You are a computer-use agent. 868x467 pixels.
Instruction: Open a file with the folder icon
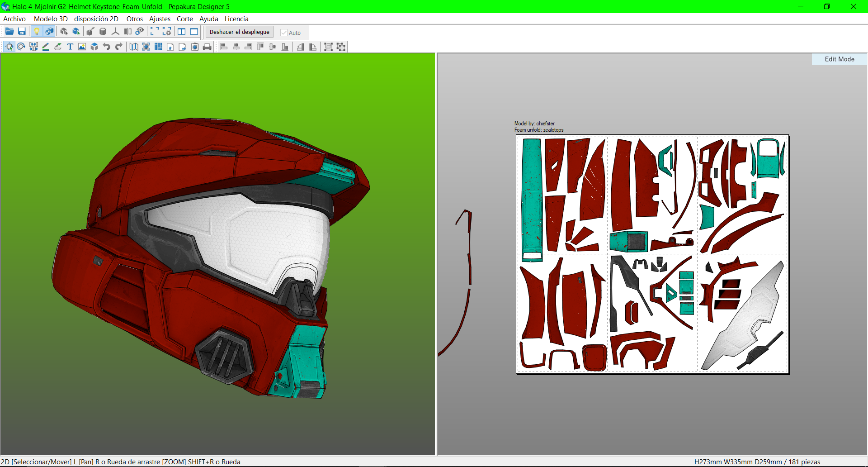coord(9,32)
